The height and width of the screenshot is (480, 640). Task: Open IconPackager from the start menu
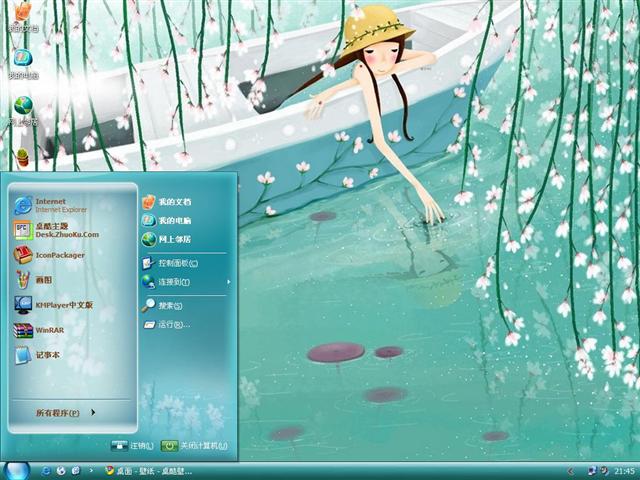pyautogui.click(x=49, y=255)
